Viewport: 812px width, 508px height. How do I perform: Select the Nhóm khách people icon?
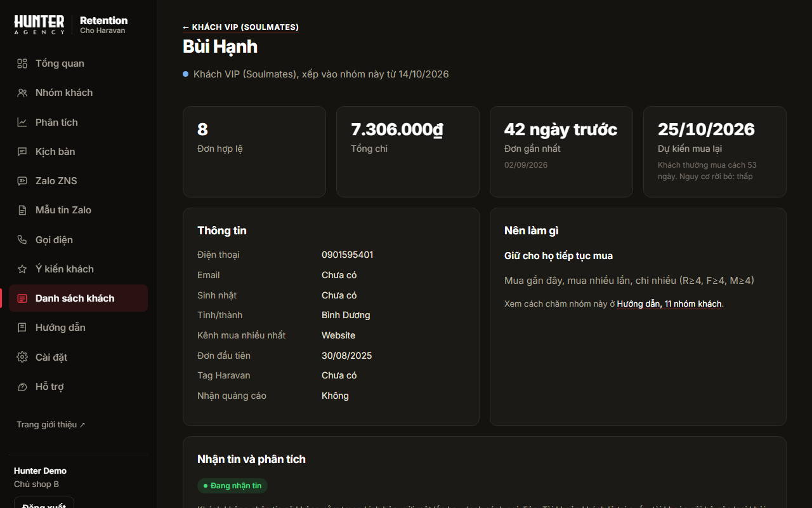pos(22,93)
